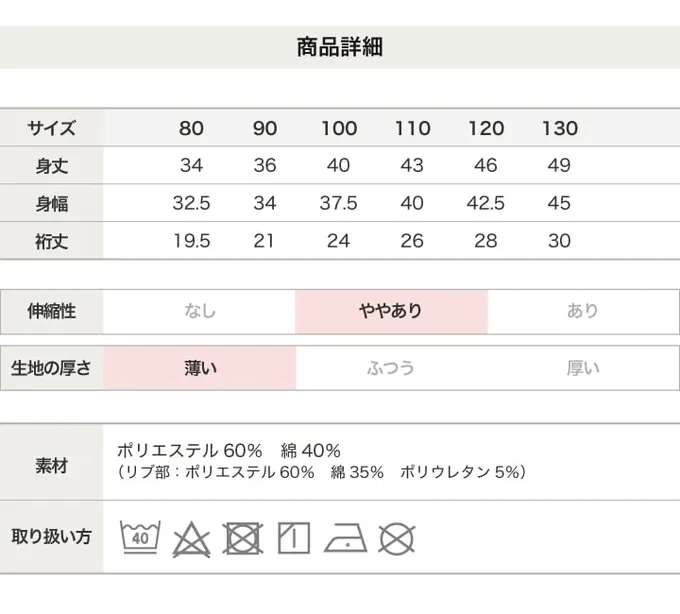
Task: Click the 商品詳細 section heading
Action: click(339, 47)
